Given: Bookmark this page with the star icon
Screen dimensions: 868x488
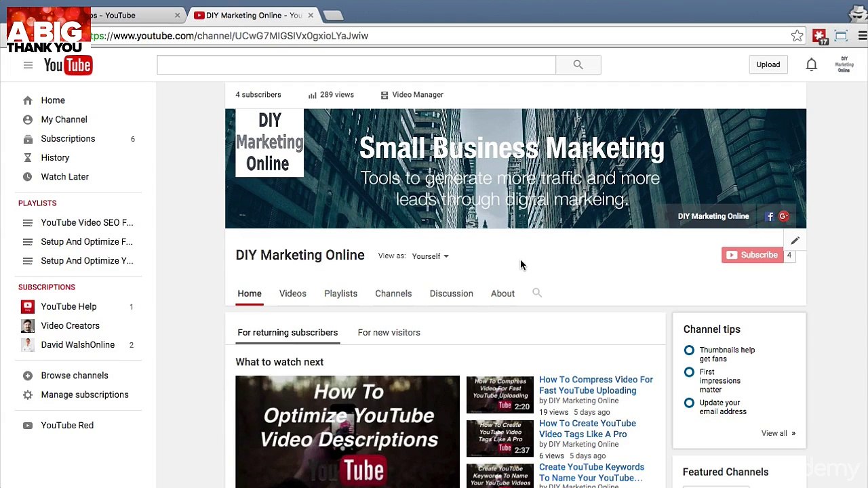Looking at the screenshot, I should pos(797,36).
